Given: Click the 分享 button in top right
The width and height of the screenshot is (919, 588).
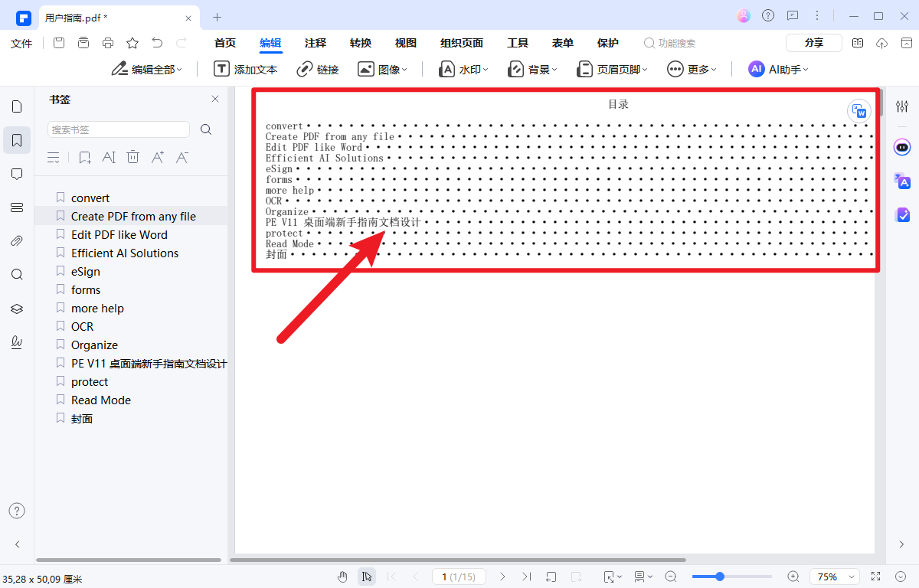Looking at the screenshot, I should [x=813, y=43].
